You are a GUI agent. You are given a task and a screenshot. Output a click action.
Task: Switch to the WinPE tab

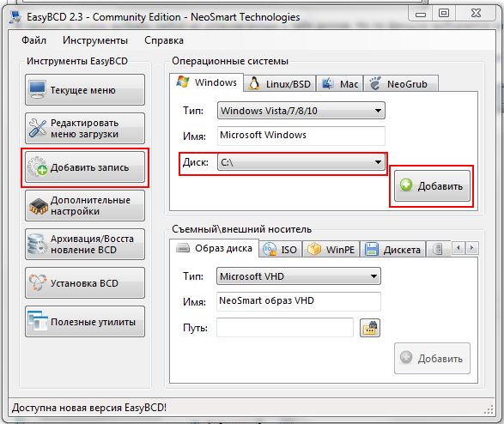[331, 249]
